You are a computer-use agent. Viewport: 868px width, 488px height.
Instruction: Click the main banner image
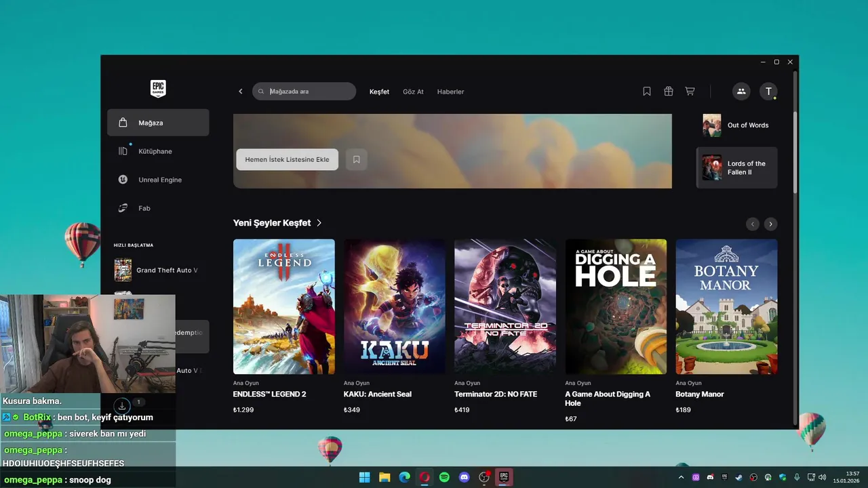tap(452, 151)
